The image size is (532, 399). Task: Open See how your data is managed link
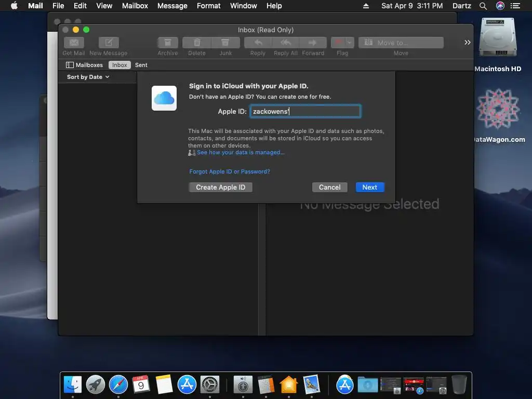tap(241, 153)
